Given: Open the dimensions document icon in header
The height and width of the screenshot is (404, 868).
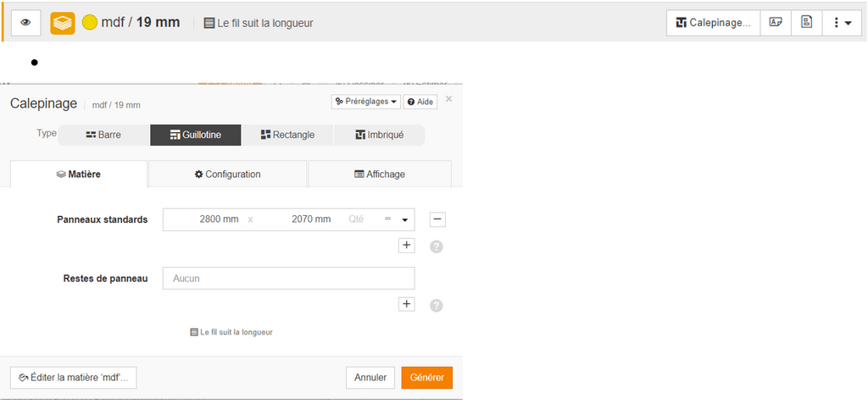Looking at the screenshot, I should click(806, 23).
